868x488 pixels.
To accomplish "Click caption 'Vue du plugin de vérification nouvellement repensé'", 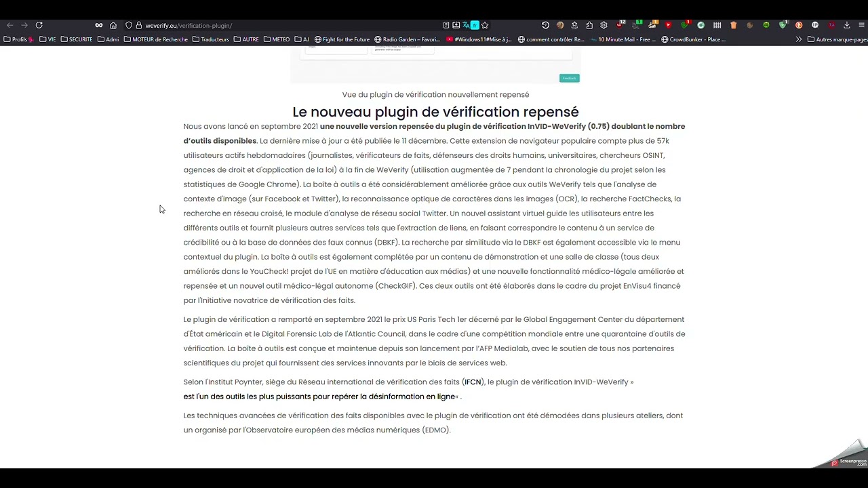I will pyautogui.click(x=435, y=95).
